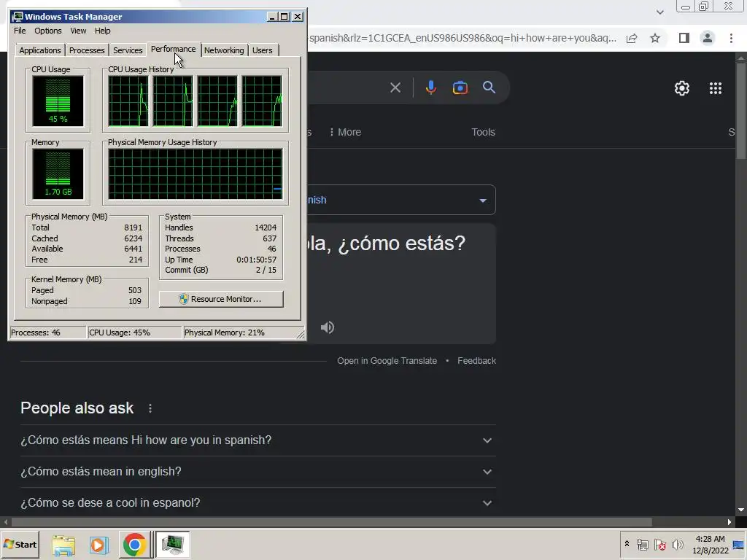Clear the search box with X
This screenshot has width=747, height=560.
pos(395,87)
